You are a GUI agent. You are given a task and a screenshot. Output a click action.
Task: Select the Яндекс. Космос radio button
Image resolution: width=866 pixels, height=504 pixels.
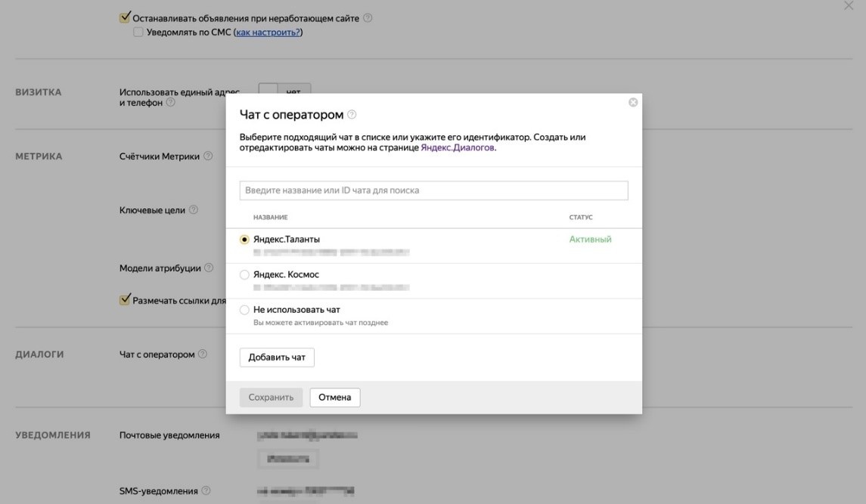coord(244,274)
